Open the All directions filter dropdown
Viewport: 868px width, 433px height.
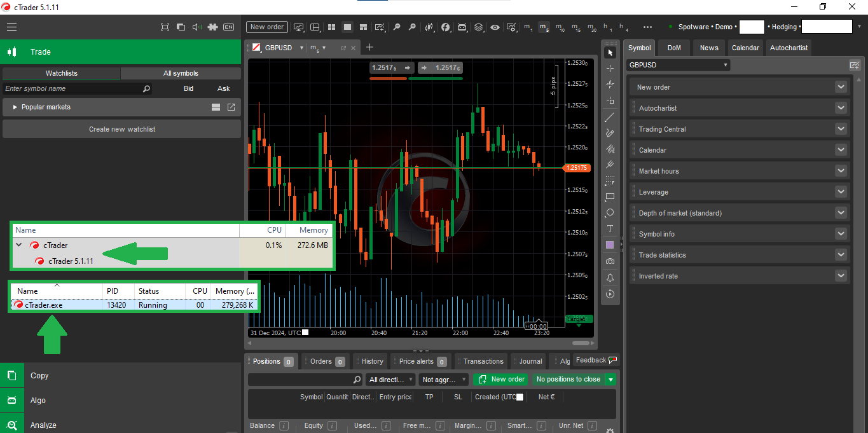(391, 380)
